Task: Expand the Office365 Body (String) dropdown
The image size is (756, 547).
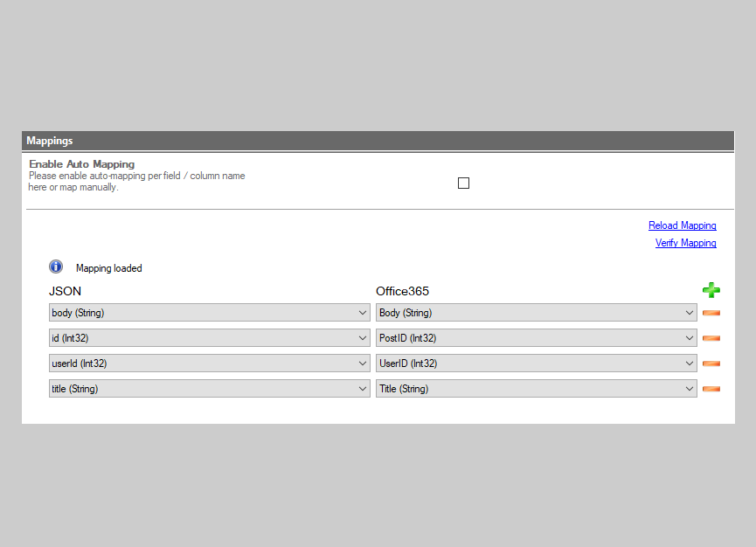Action: pyautogui.click(x=536, y=313)
